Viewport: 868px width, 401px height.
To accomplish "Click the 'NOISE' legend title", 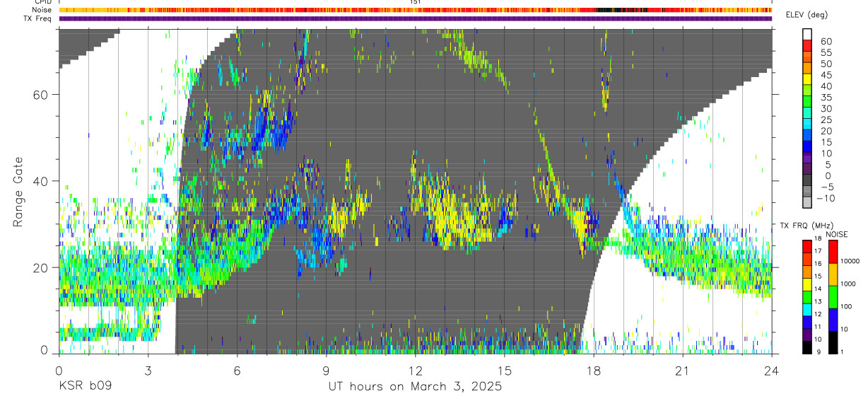I will coord(837,234).
